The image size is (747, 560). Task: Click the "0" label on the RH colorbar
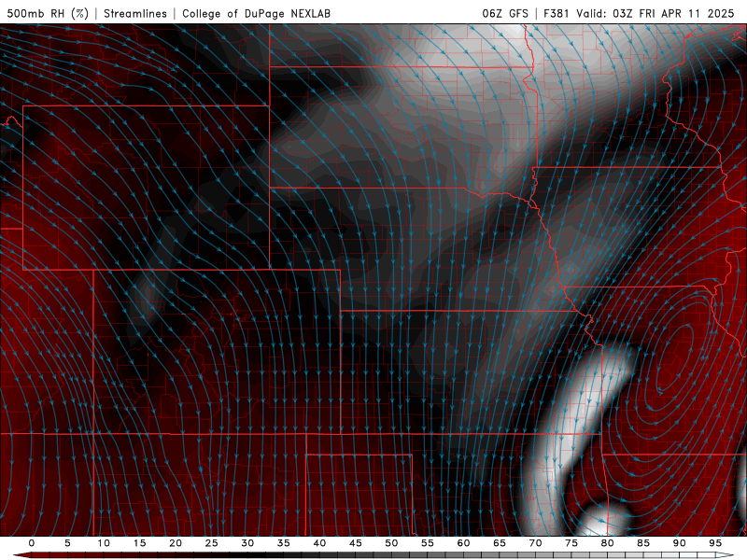click(32, 543)
